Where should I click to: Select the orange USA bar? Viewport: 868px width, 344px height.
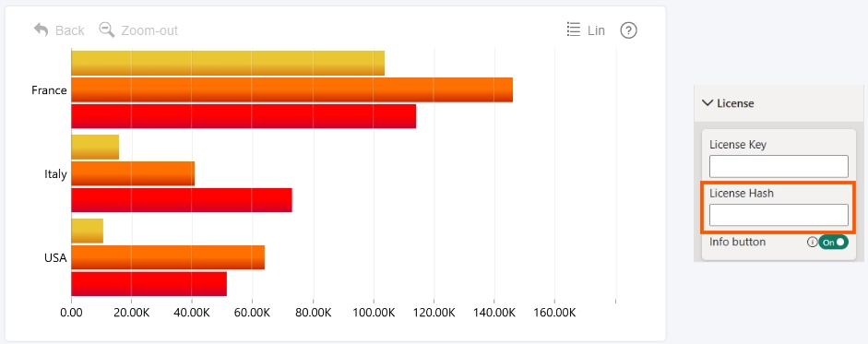(168, 257)
